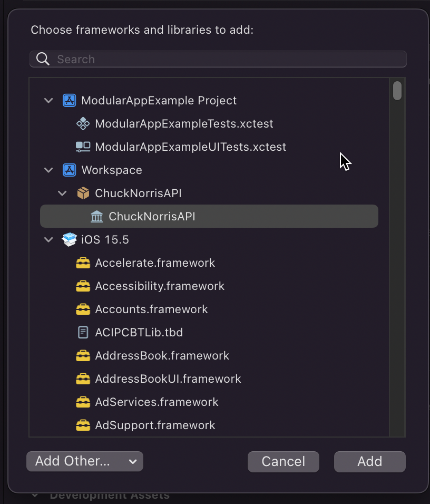Click in the Search field
This screenshot has height=504, width=430.
coord(218,59)
